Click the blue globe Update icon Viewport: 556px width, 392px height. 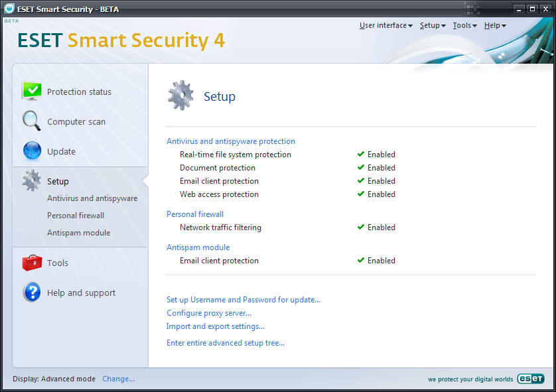coord(32,151)
